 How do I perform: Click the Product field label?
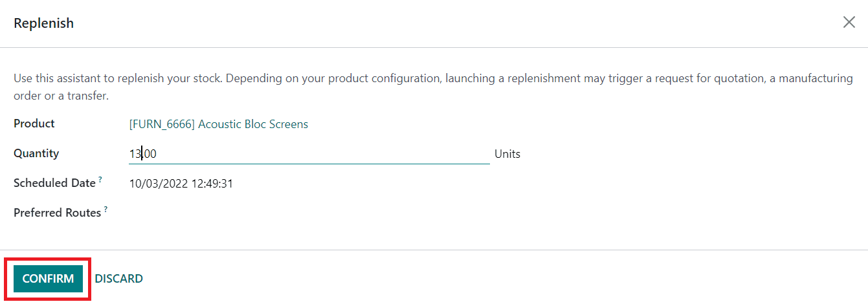click(x=34, y=124)
